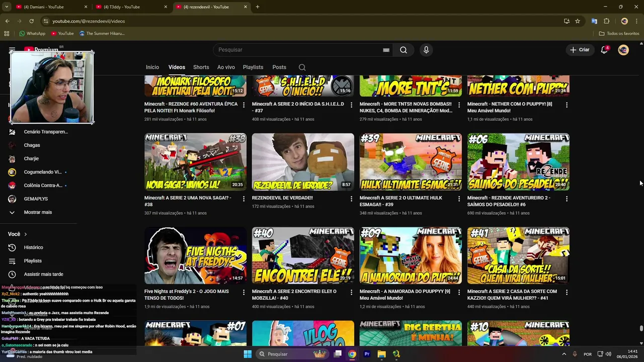This screenshot has height=362, width=644.
Task: Open Five Nights at Freddy's 2 thumbnail
Action: 195,255
